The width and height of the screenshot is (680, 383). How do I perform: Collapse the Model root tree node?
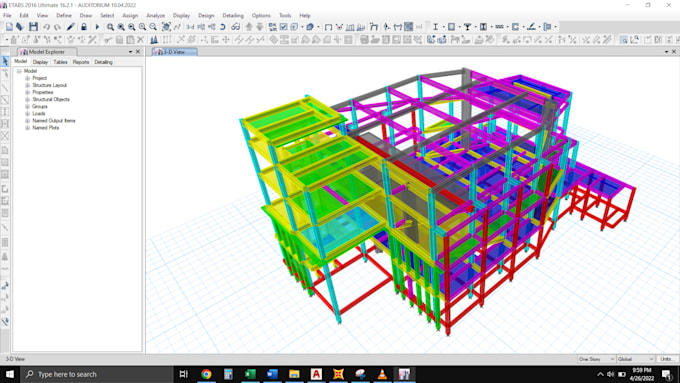pos(19,71)
